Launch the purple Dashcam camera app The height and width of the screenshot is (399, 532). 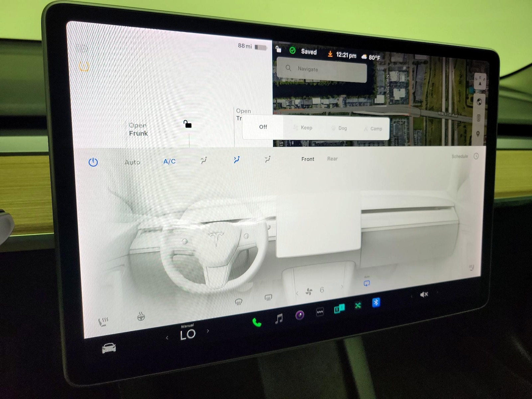point(300,315)
